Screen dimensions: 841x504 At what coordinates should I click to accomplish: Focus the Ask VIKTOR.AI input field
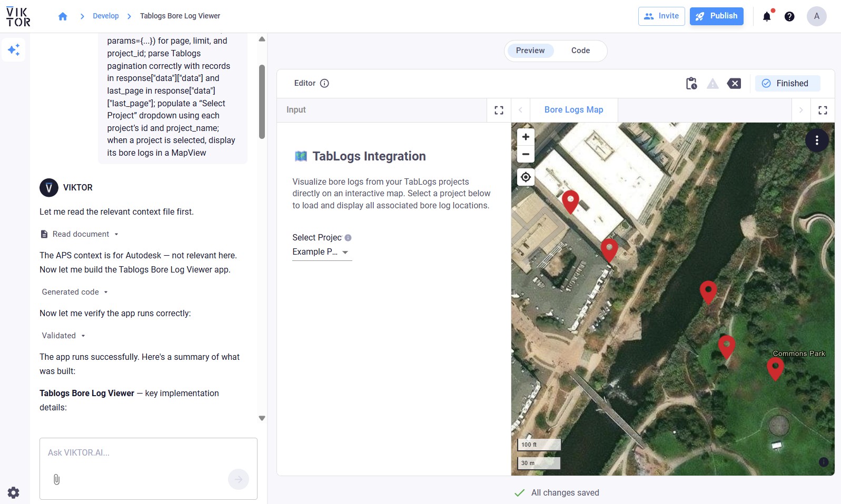coord(149,452)
